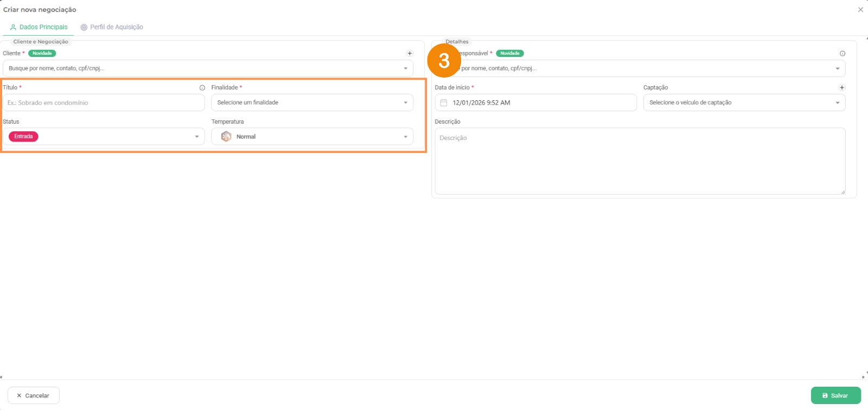Click the calendar icon in Data de início
The width and height of the screenshot is (868, 410).
443,102
